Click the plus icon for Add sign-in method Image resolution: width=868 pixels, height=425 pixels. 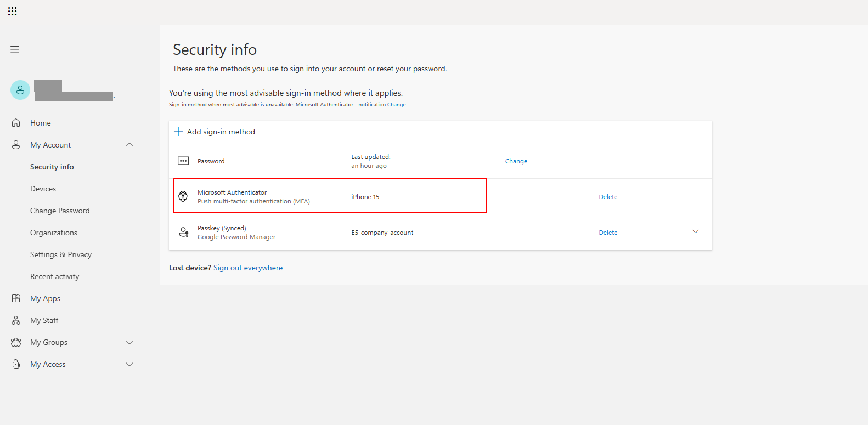[178, 132]
